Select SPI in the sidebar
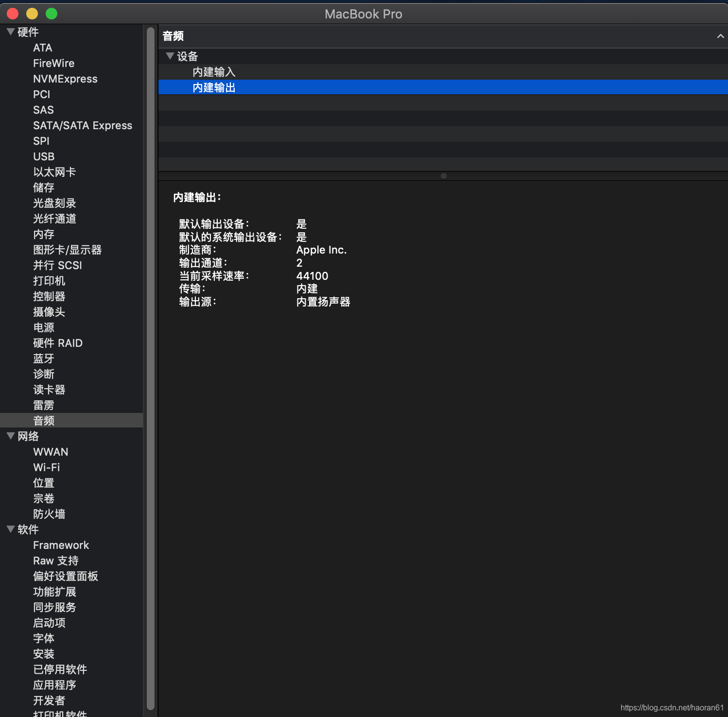The image size is (728, 717). pos(41,141)
